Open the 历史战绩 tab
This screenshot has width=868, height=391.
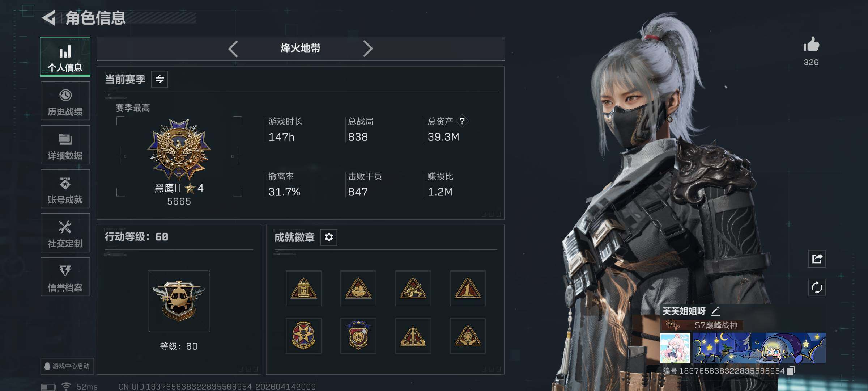tap(65, 101)
